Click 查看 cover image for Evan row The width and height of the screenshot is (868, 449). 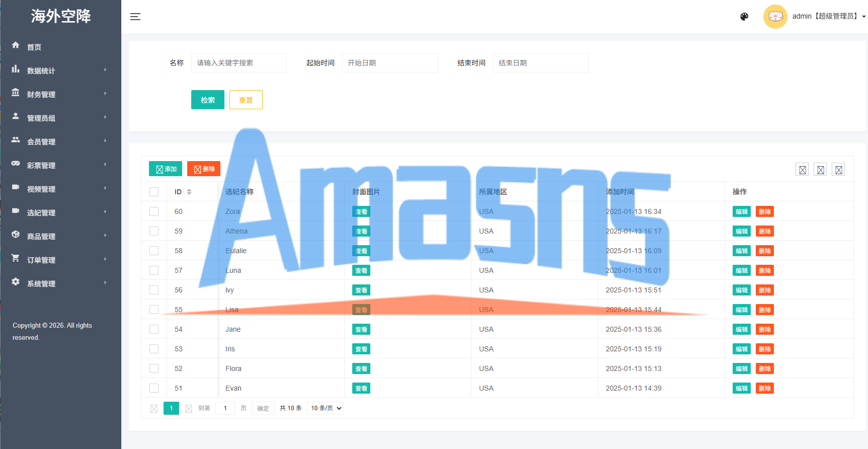click(x=361, y=388)
